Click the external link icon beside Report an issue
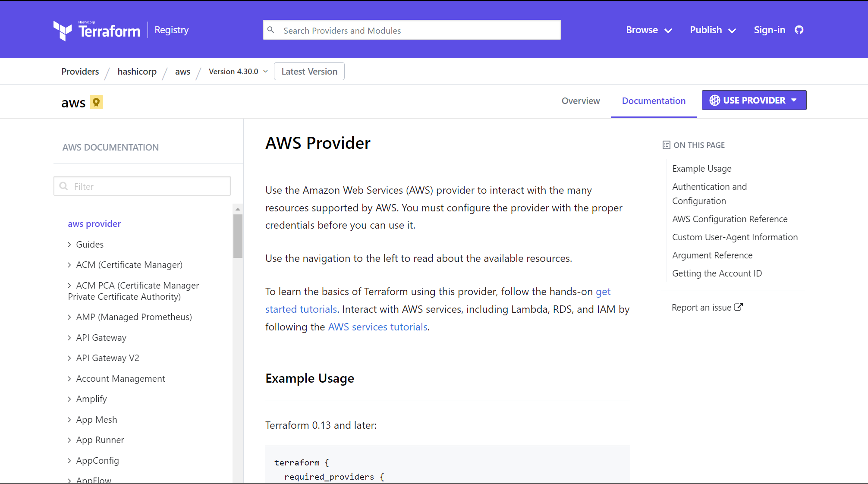 click(739, 307)
